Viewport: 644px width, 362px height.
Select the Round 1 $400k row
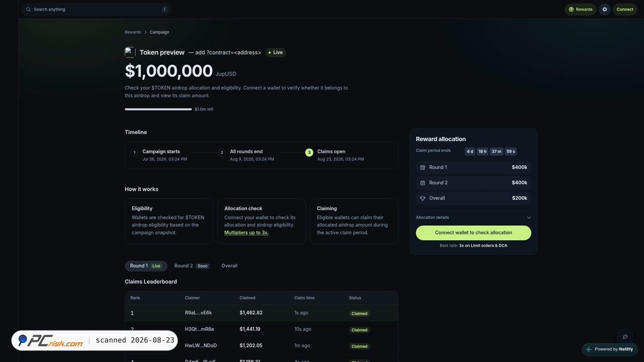[x=473, y=167]
